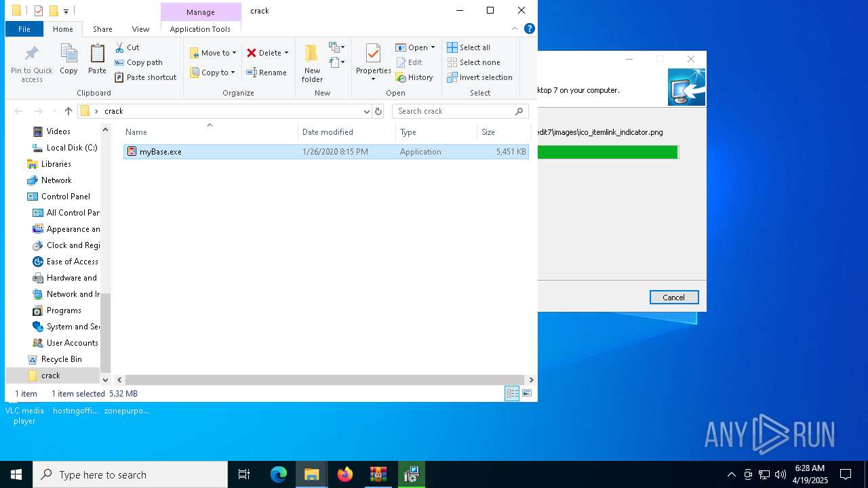Open the Copy to dropdown
The height and width of the screenshot is (488, 868).
213,73
